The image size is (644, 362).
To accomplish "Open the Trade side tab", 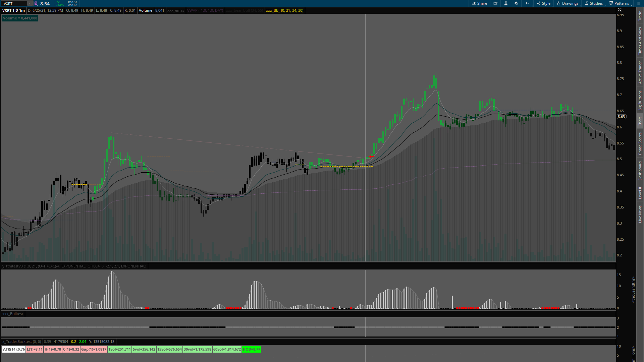I will click(640, 15).
